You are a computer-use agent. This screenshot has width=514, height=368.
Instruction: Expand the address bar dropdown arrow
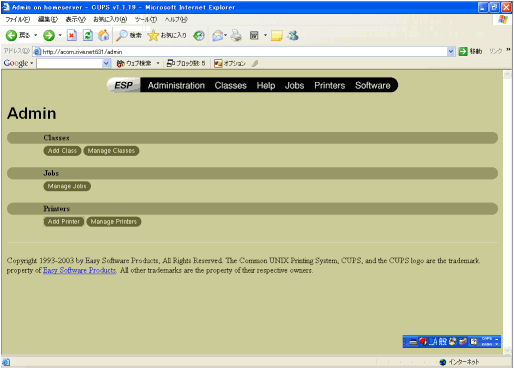(451, 51)
